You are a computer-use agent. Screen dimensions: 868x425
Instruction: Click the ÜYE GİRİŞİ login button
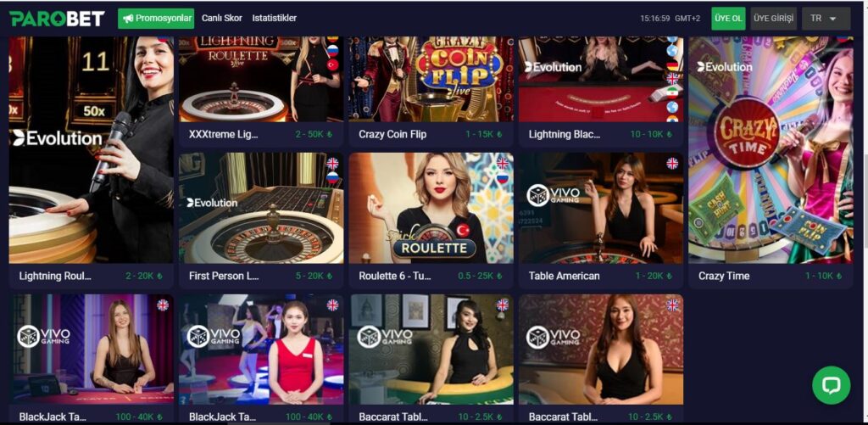click(x=774, y=19)
